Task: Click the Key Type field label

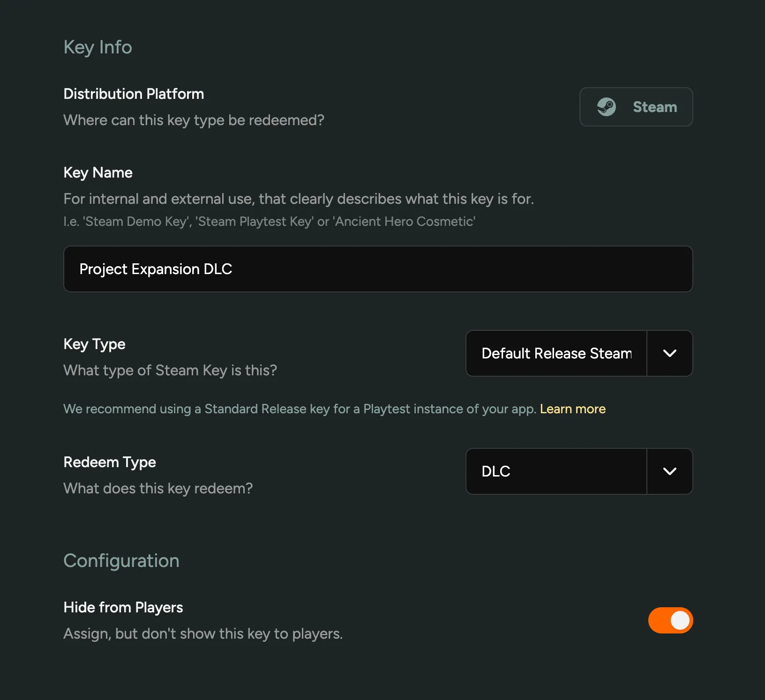Action: coord(94,344)
